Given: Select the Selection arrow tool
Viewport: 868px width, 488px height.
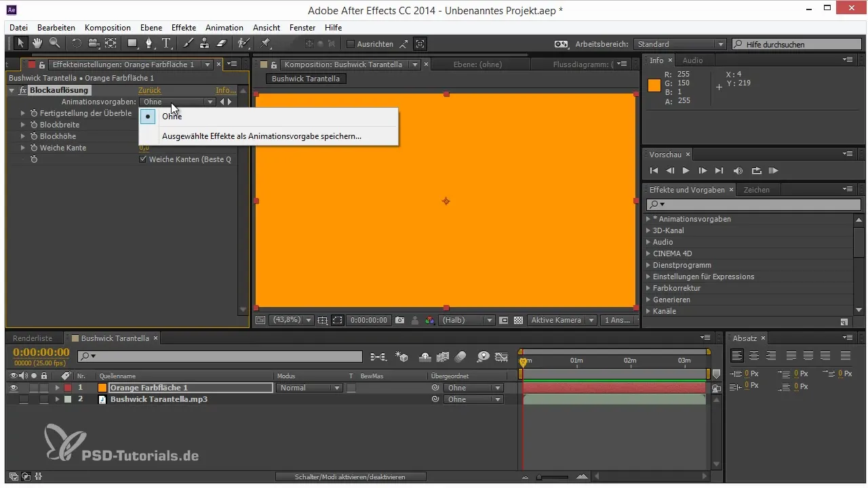Looking at the screenshot, I should click(21, 43).
